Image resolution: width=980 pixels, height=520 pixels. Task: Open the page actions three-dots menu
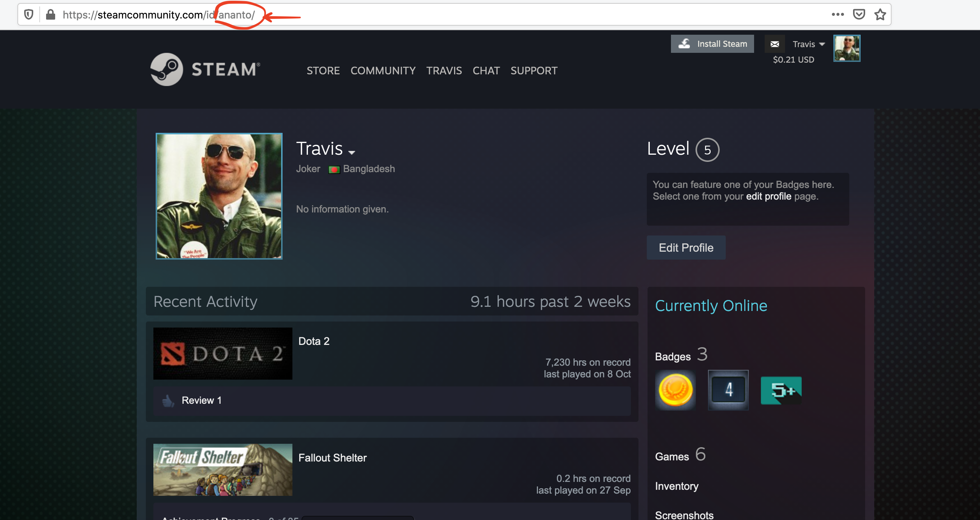pyautogui.click(x=837, y=15)
